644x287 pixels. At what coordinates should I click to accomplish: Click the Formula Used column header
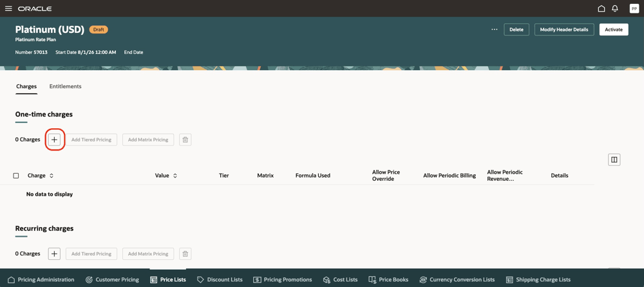[313, 176]
